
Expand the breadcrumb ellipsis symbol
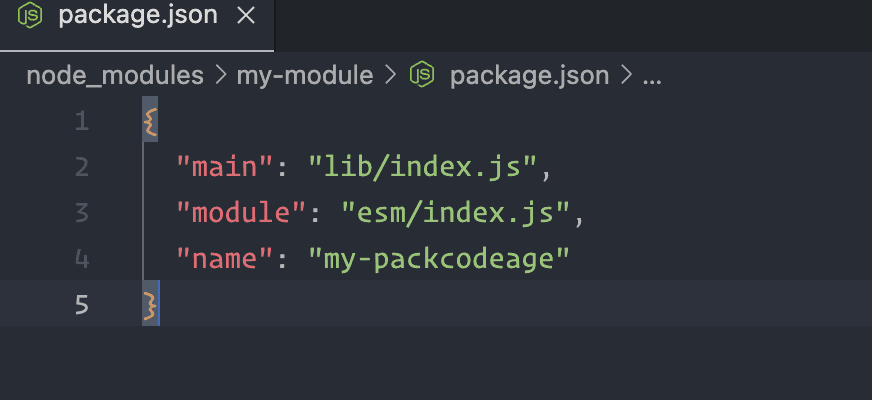(652, 76)
